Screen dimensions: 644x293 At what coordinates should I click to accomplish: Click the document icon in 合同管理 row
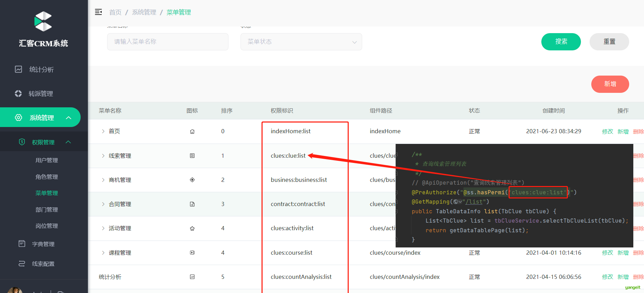[192, 204]
